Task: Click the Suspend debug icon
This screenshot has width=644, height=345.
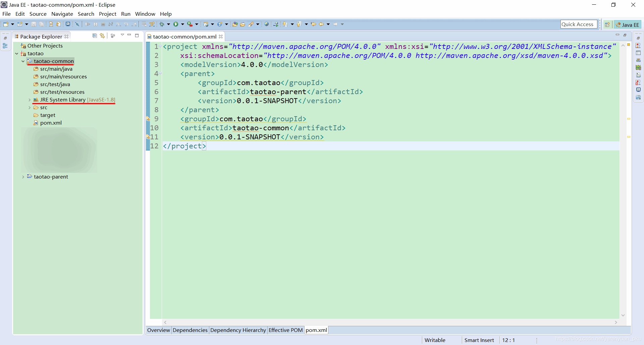Action: click(95, 24)
